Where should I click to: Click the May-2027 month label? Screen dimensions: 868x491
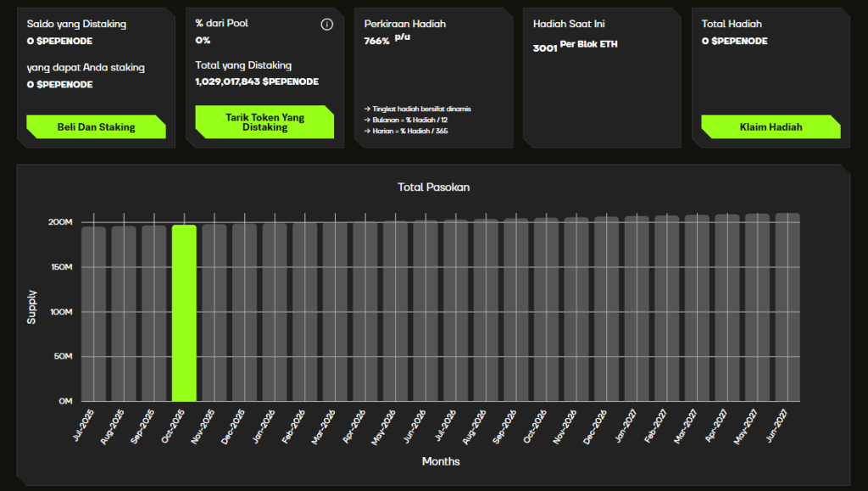746,427
